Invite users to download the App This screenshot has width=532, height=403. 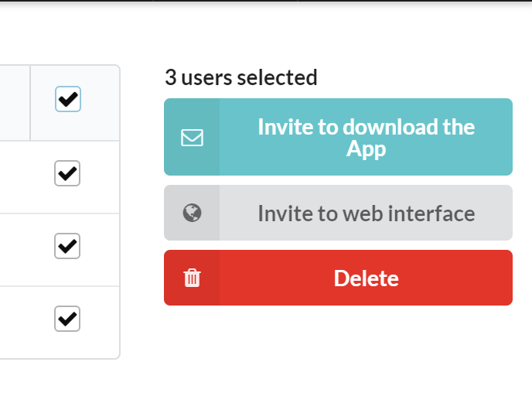338,137
